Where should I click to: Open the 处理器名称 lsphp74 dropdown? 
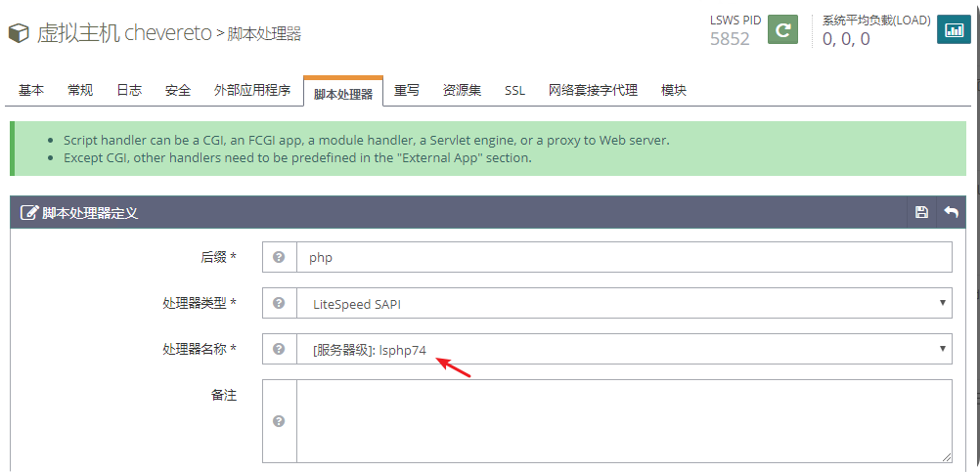pos(624,348)
